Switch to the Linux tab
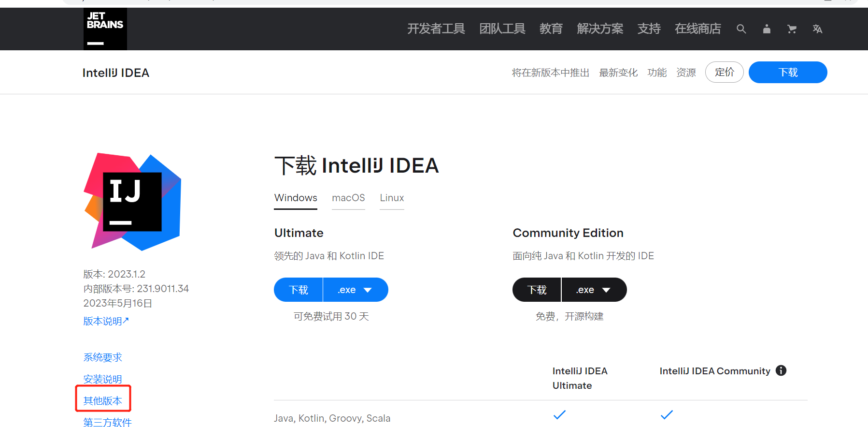Viewport: 868px width, 427px height. click(392, 198)
